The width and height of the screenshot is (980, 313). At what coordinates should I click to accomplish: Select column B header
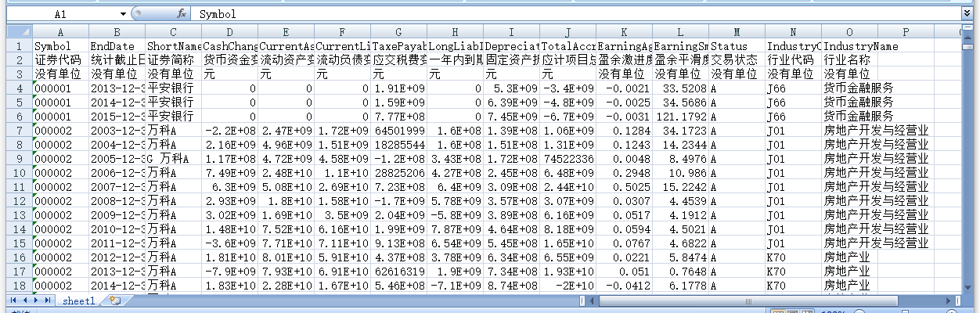(x=117, y=33)
